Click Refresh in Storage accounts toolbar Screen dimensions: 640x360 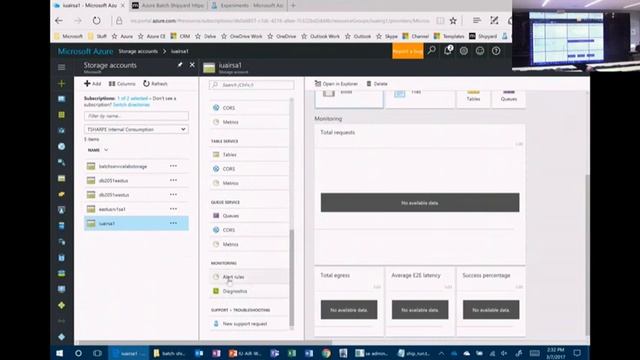[155, 84]
